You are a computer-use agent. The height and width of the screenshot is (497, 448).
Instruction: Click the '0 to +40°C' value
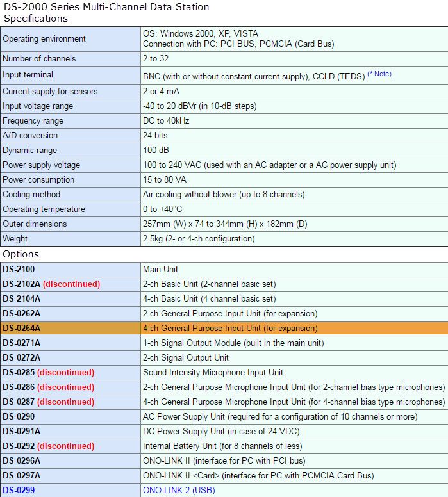pos(162,209)
